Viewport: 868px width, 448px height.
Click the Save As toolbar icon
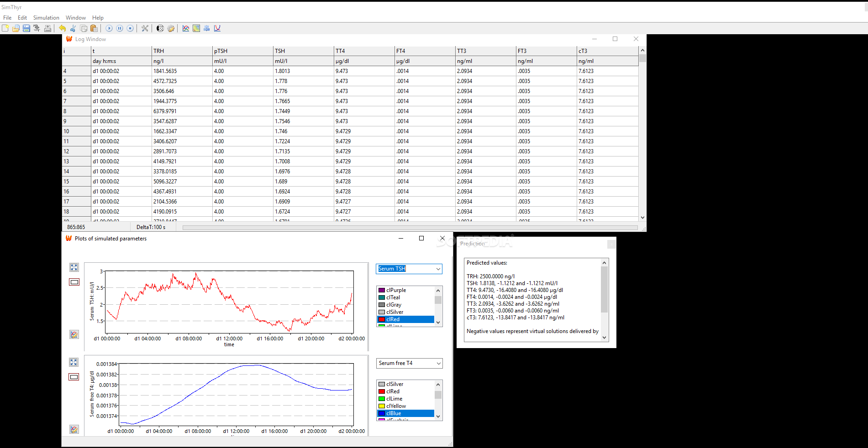click(x=37, y=28)
